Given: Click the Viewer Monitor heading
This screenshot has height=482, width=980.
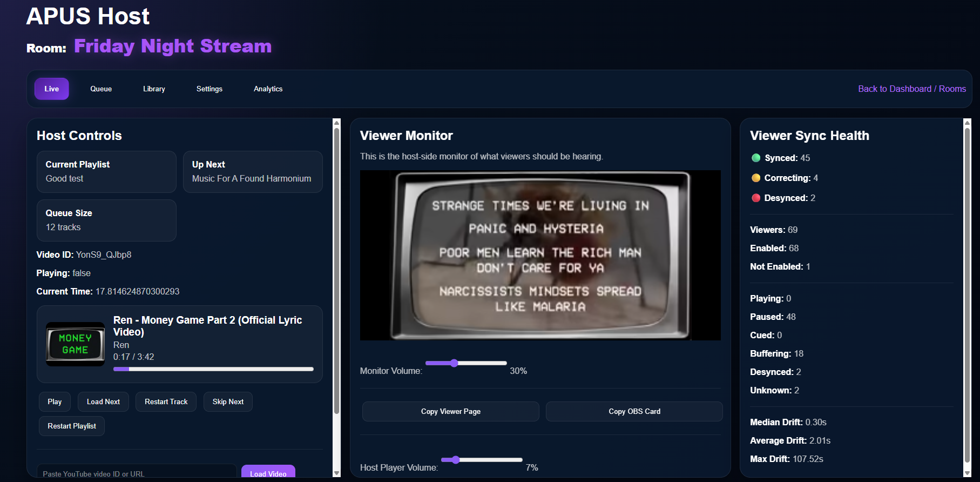Looking at the screenshot, I should point(407,136).
